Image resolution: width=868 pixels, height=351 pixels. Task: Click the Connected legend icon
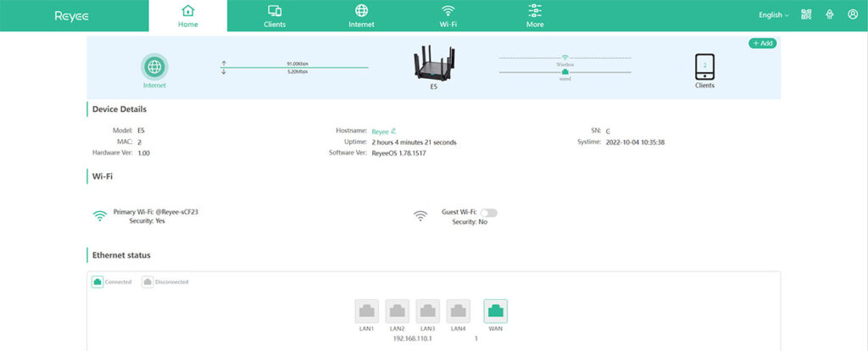tap(97, 281)
